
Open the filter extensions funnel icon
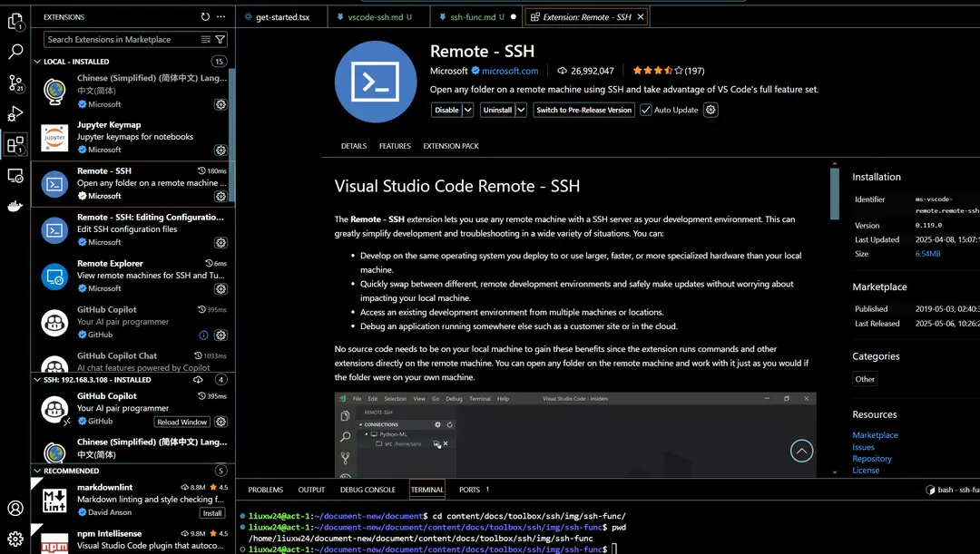tap(220, 39)
